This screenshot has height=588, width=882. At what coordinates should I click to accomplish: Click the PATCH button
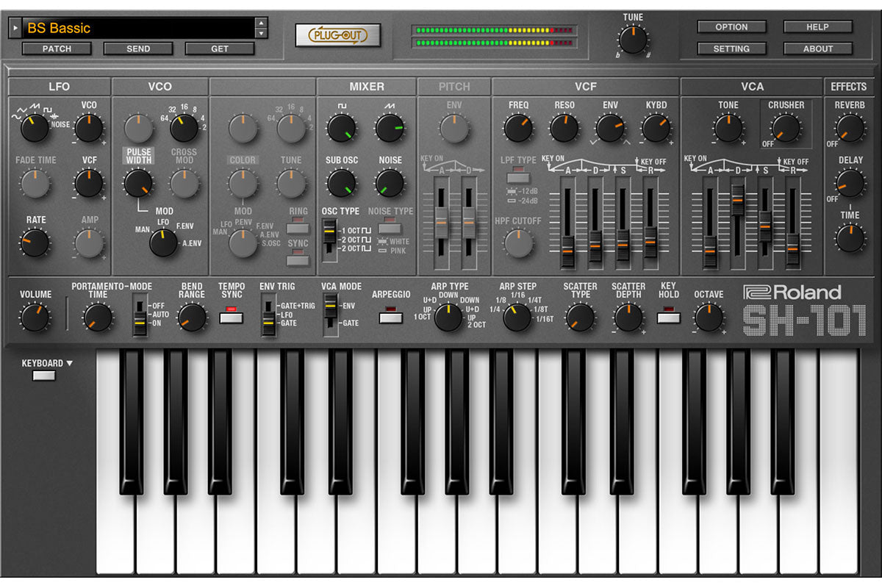(57, 49)
